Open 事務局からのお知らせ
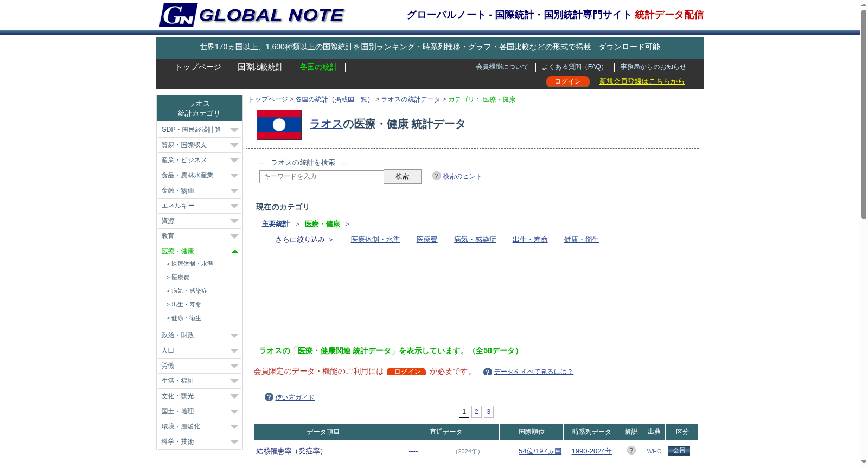The image size is (868, 467). click(653, 67)
